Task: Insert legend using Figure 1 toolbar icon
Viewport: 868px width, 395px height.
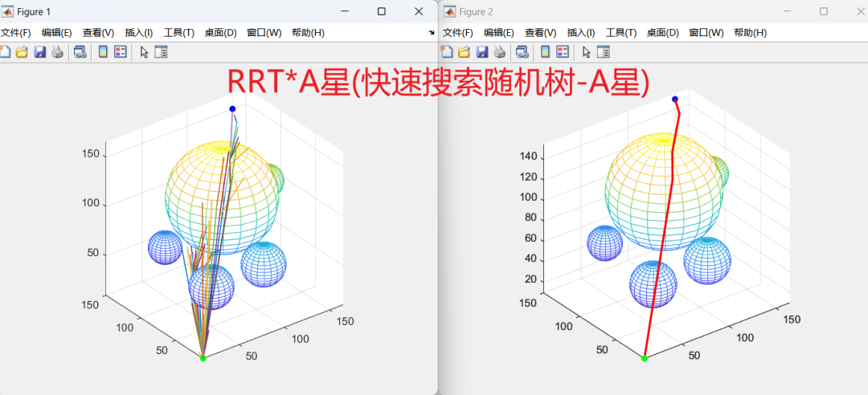Action: point(120,52)
